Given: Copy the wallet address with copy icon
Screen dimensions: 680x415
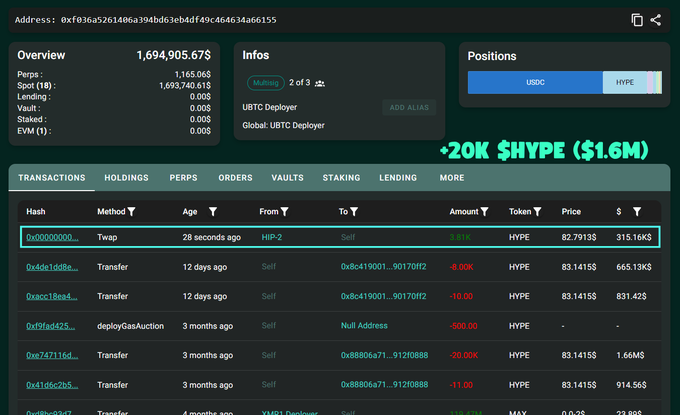Looking at the screenshot, I should click(637, 20).
